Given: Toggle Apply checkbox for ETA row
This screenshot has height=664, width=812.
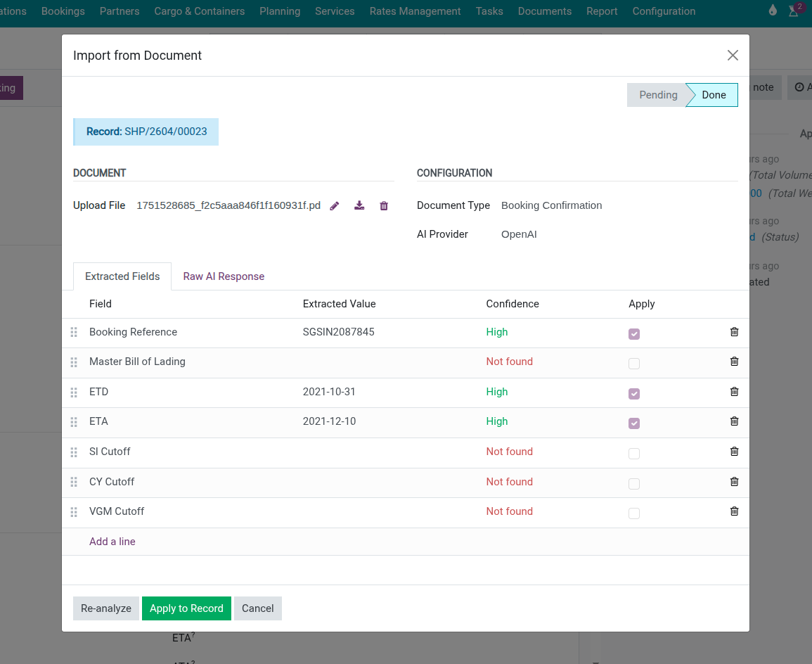Looking at the screenshot, I should tap(634, 423).
